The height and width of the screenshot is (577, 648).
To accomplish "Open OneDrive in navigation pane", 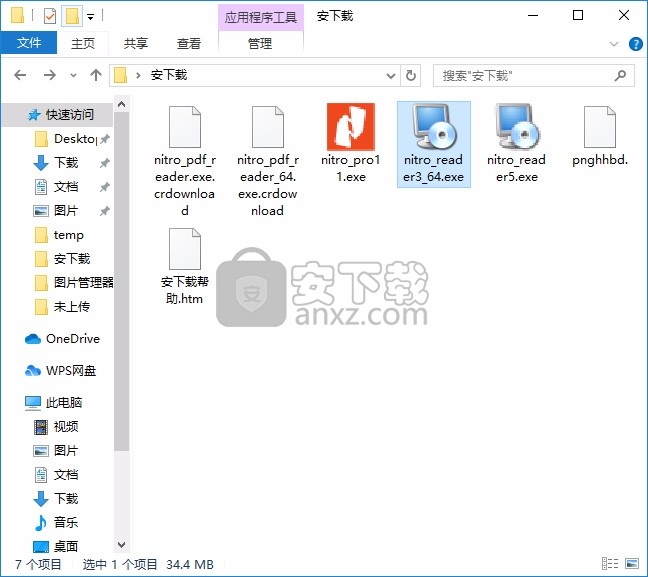I will click(62, 339).
